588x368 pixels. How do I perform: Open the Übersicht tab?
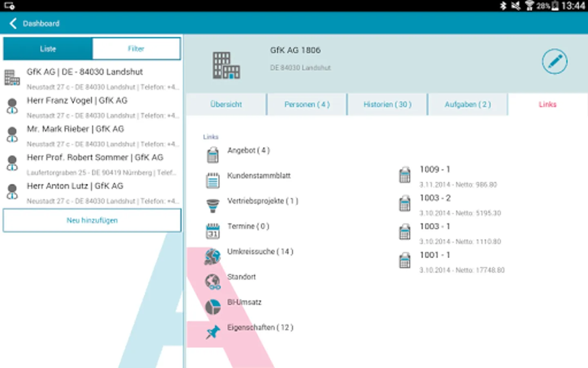coord(226,104)
